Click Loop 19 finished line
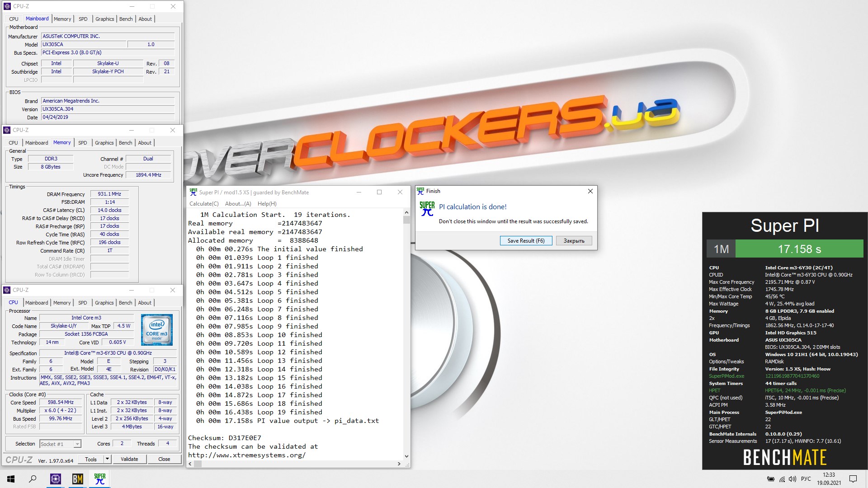The image size is (868, 488). pos(259,412)
